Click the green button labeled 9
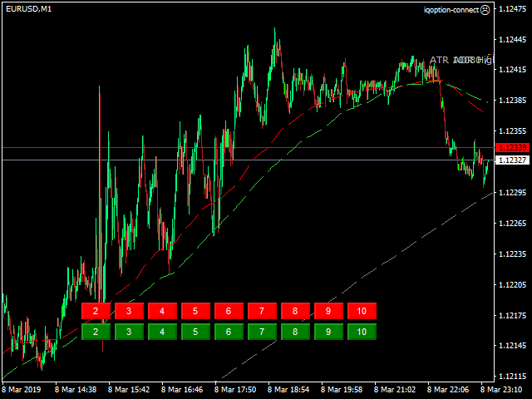The image size is (532, 399). click(x=328, y=332)
